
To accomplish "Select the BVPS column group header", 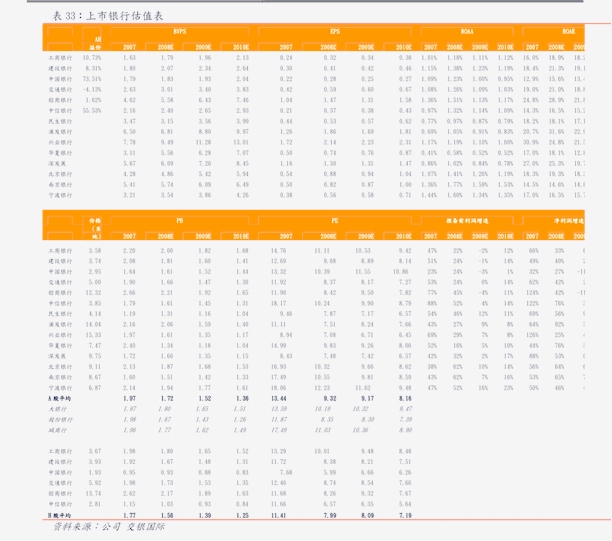I will [179, 32].
